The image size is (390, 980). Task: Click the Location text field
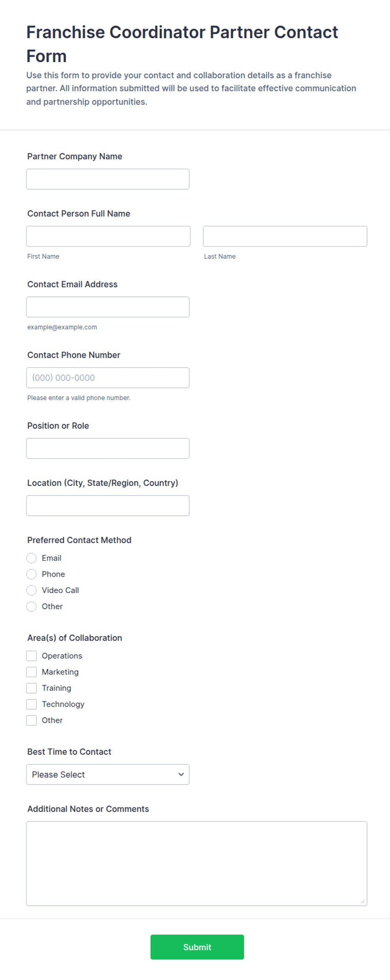[108, 506]
